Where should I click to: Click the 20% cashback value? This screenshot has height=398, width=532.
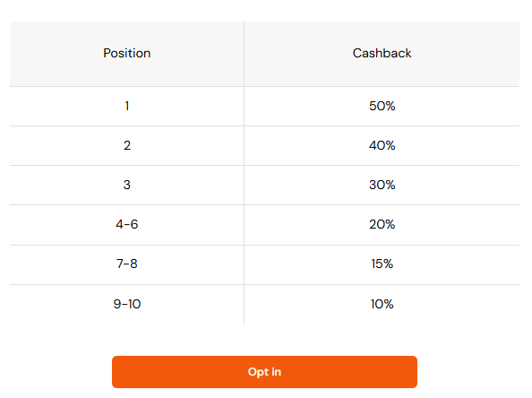tap(382, 225)
